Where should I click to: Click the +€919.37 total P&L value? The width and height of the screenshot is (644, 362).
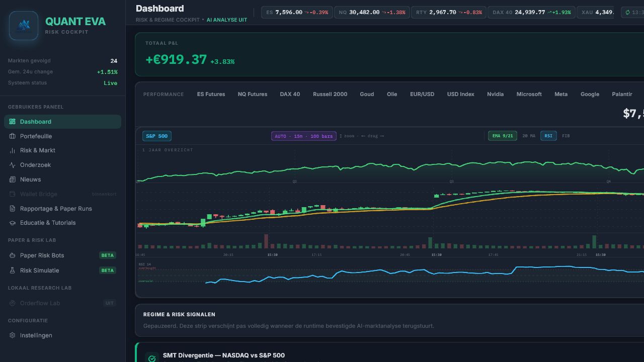point(176,59)
